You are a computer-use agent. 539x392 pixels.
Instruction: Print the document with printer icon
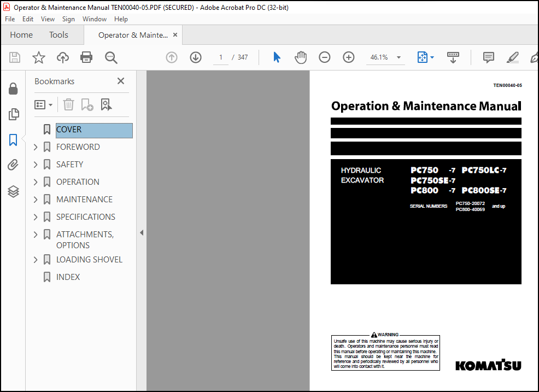click(86, 57)
